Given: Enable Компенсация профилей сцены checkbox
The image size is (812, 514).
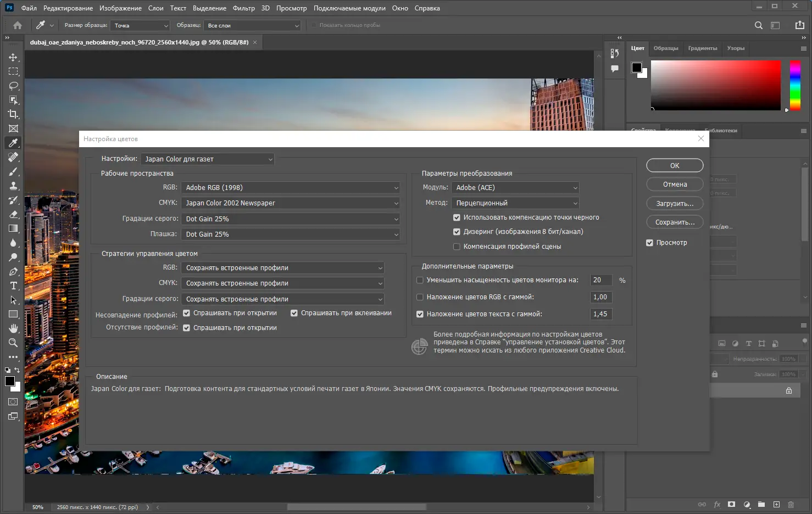Looking at the screenshot, I should tap(457, 247).
